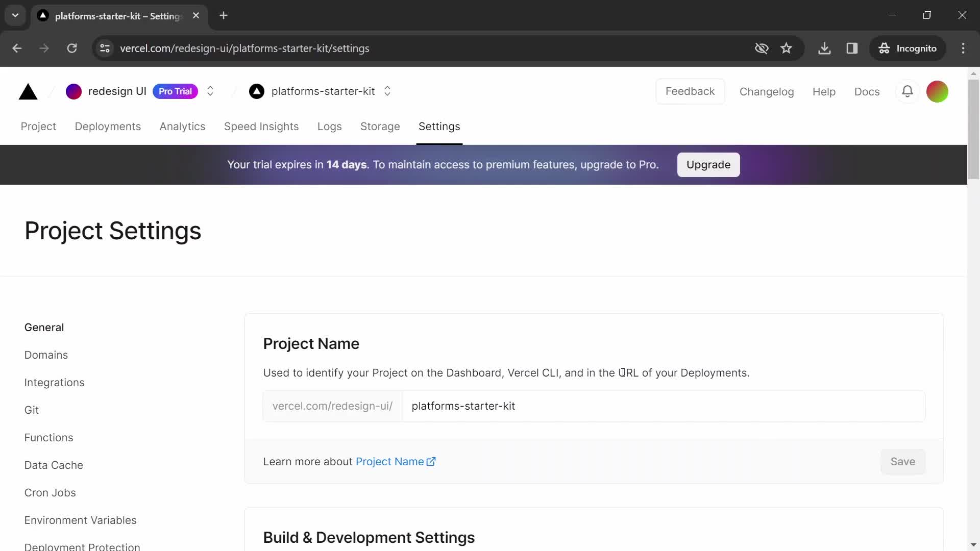View site information icon in address bar
The image size is (980, 551).
point(105,48)
